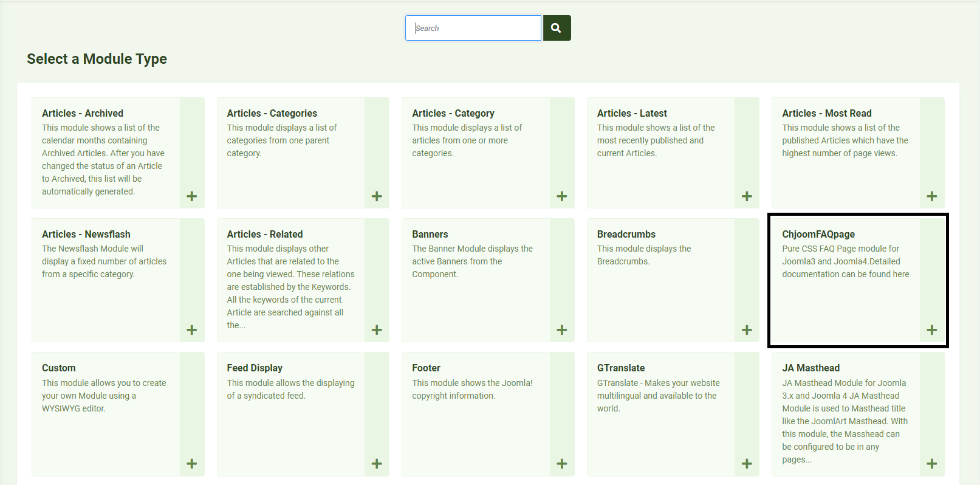
Task: Add the JA Masthead module via plus icon
Action: pos(932,464)
